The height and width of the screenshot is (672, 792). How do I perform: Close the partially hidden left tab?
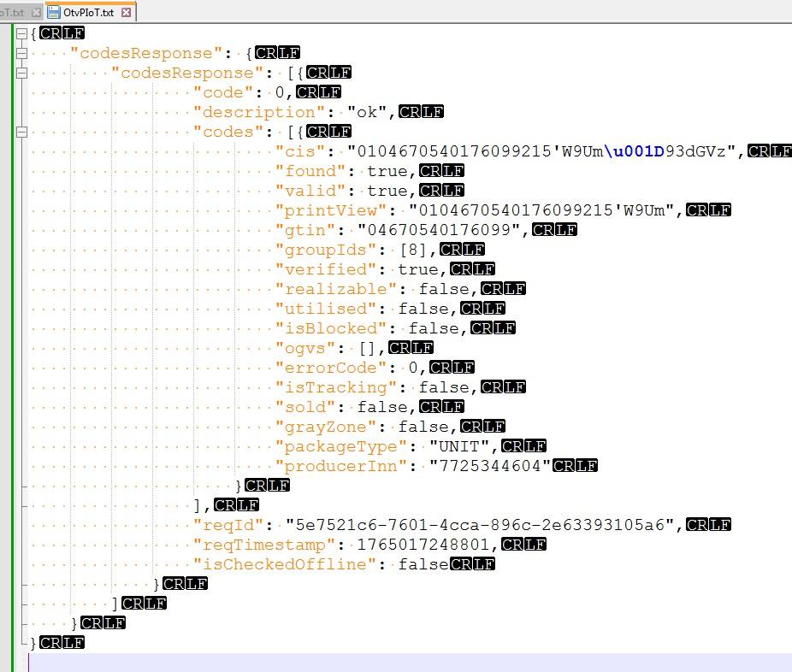click(35, 12)
